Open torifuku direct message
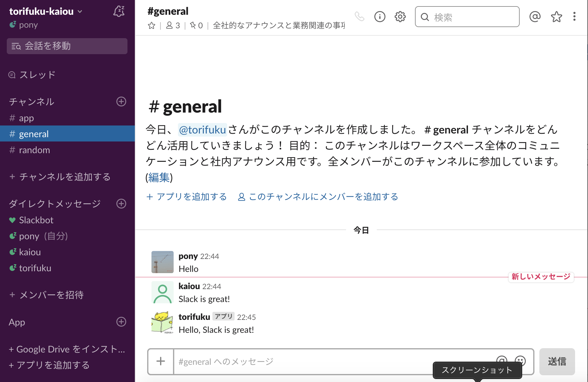The width and height of the screenshot is (588, 382). [x=67, y=268]
